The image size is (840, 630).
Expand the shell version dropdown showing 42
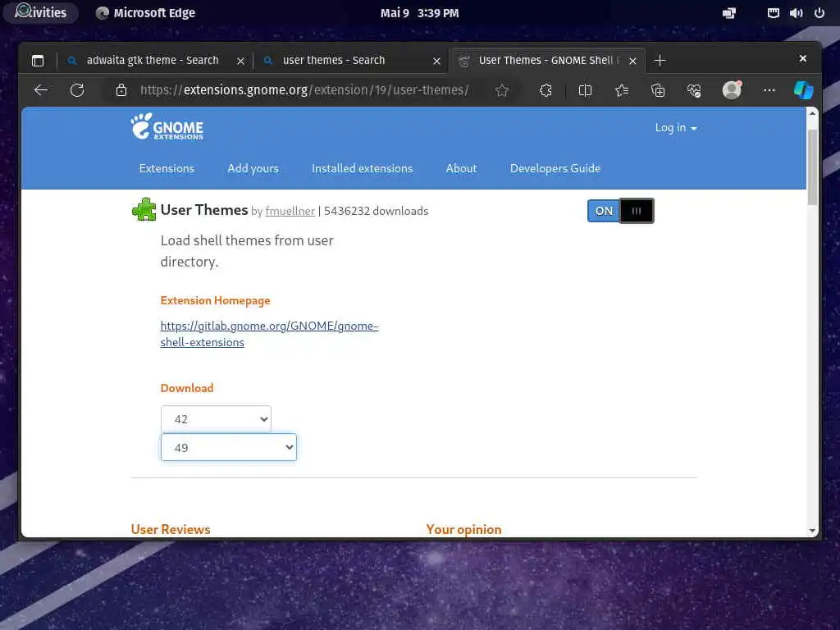pyautogui.click(x=216, y=419)
